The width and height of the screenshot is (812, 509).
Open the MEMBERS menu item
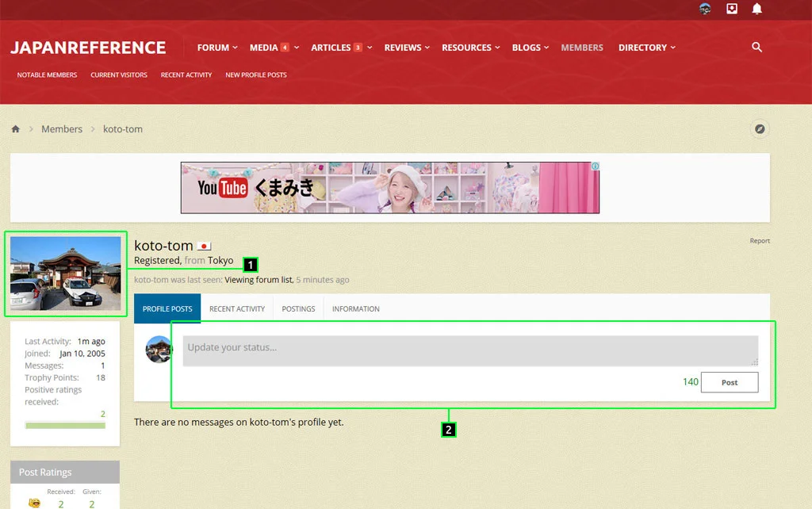pyautogui.click(x=582, y=48)
